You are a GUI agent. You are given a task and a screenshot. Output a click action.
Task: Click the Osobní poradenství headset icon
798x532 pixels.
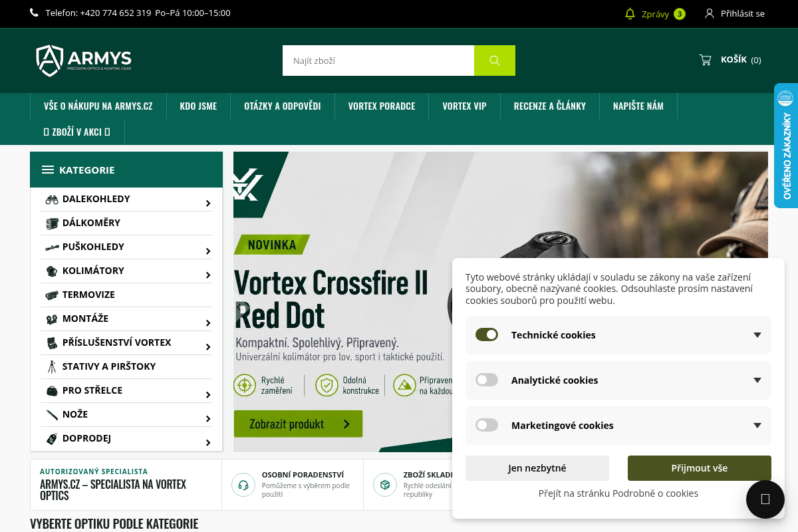point(243,485)
